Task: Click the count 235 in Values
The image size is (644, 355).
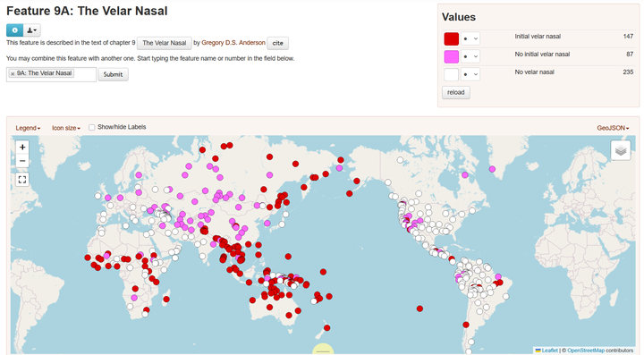Action: pyautogui.click(x=628, y=72)
